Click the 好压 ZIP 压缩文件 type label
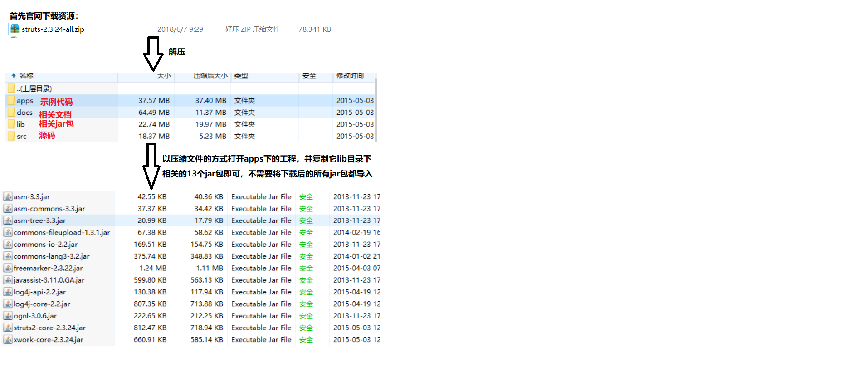 [253, 29]
